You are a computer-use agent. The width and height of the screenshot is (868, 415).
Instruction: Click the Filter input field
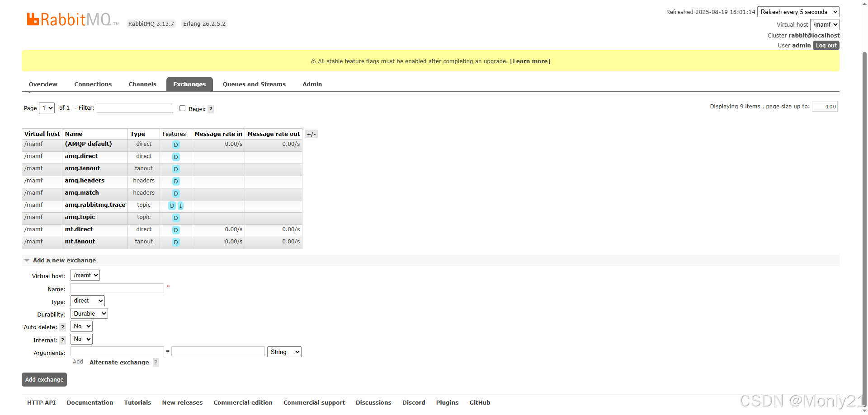point(135,108)
